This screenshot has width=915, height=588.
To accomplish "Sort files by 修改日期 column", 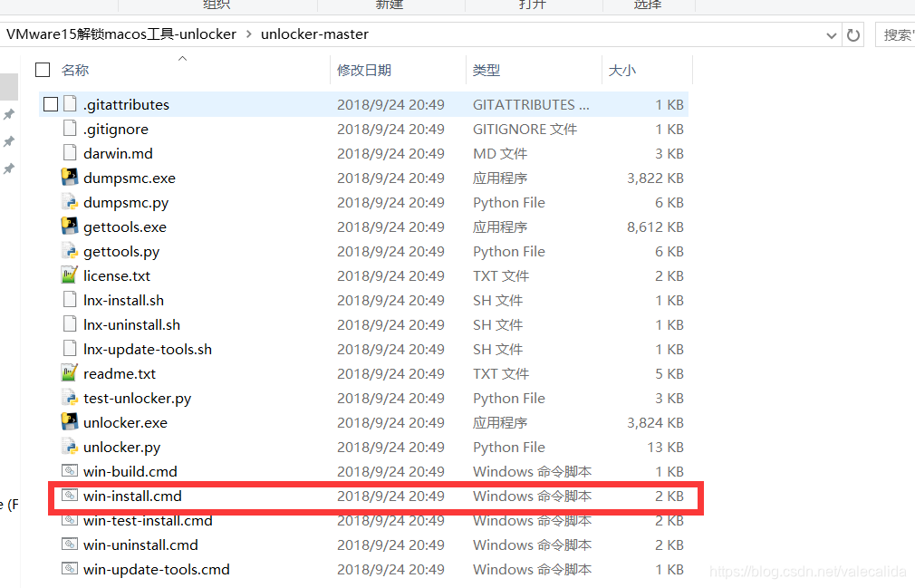I will pos(364,70).
